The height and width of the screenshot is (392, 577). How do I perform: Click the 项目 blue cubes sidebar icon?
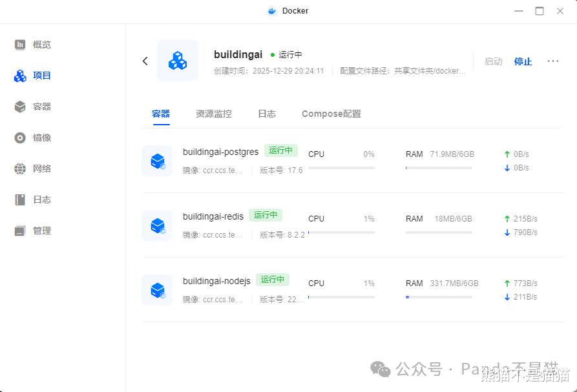[20, 76]
